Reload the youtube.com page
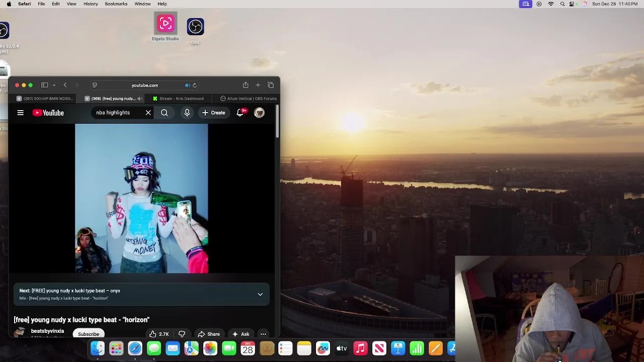 pyautogui.click(x=195, y=85)
